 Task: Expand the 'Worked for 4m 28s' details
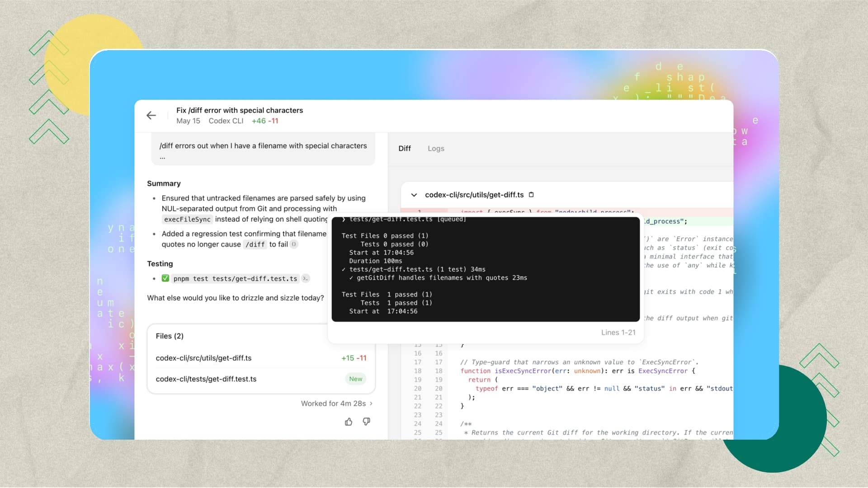click(x=336, y=404)
